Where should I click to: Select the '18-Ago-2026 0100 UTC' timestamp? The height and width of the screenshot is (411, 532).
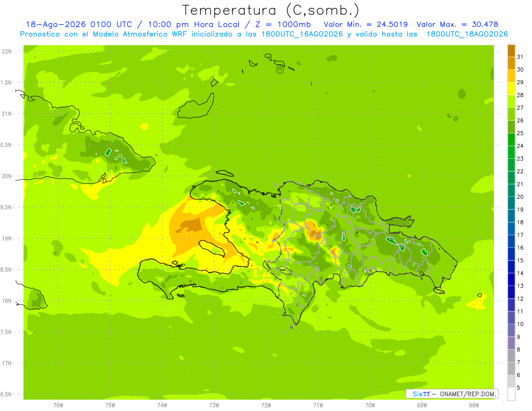coord(78,24)
